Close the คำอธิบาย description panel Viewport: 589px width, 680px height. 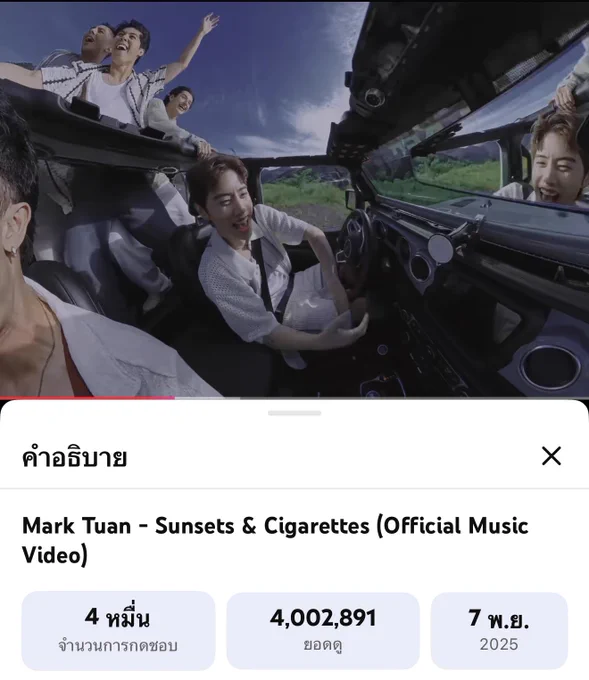(551, 456)
